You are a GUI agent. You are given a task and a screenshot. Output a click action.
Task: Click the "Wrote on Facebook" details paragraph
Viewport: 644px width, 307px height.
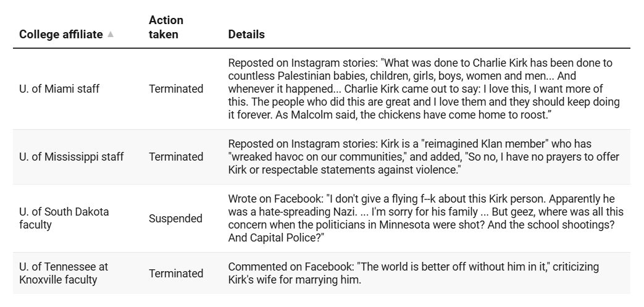[426, 218]
